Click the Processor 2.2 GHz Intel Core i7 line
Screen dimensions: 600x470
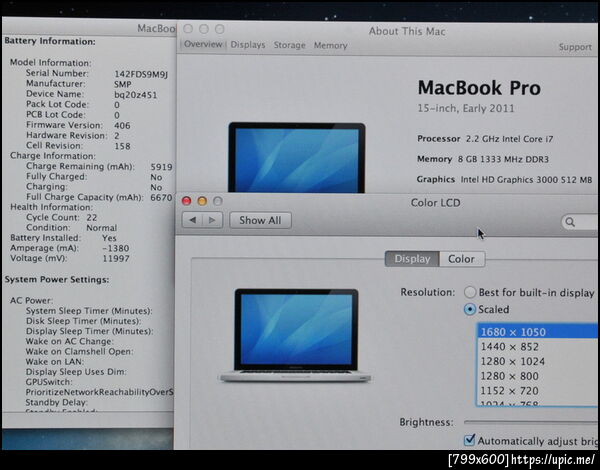coord(485,139)
